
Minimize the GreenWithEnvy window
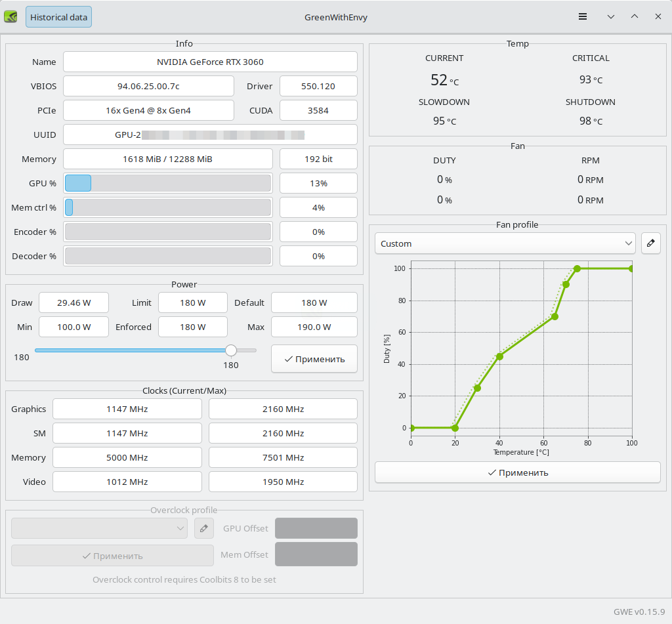point(610,17)
